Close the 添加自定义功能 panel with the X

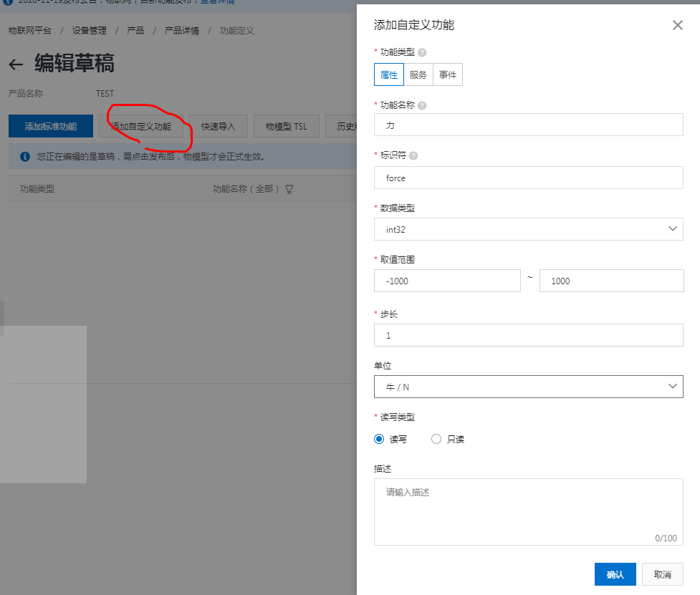tap(677, 25)
